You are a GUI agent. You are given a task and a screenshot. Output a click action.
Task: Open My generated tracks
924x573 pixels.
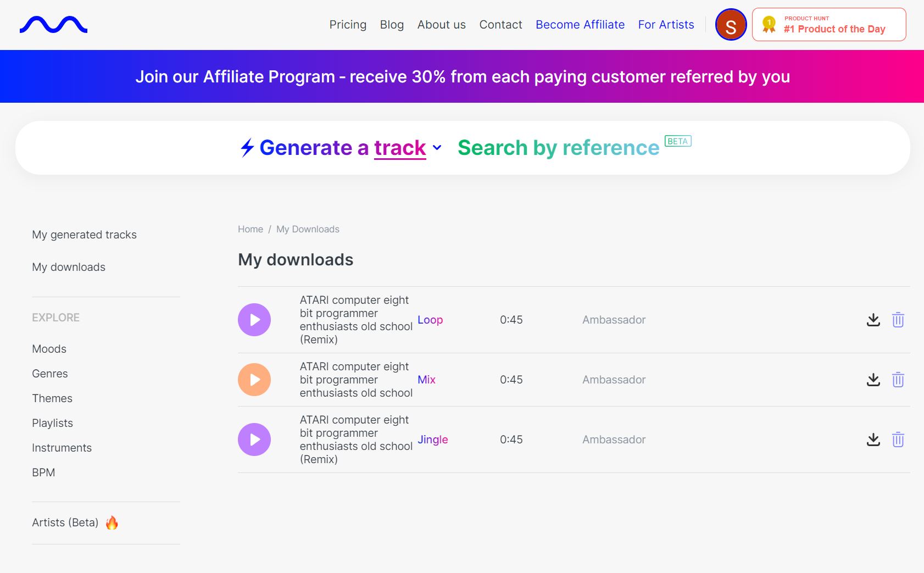click(x=84, y=235)
